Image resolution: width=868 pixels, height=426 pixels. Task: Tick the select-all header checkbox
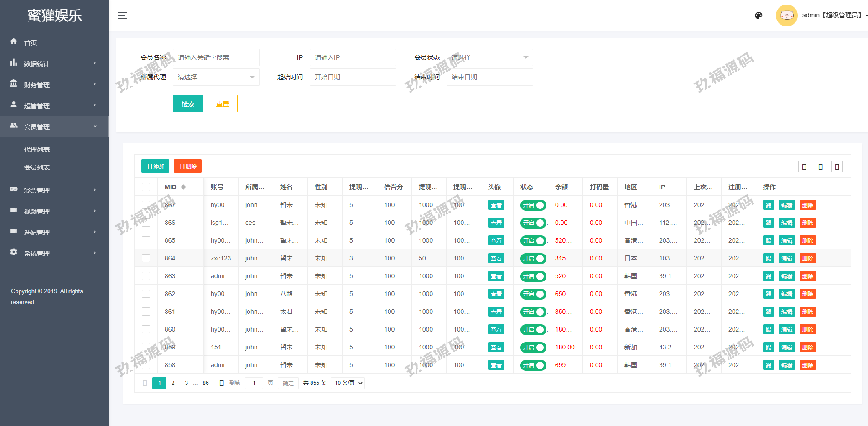point(146,187)
